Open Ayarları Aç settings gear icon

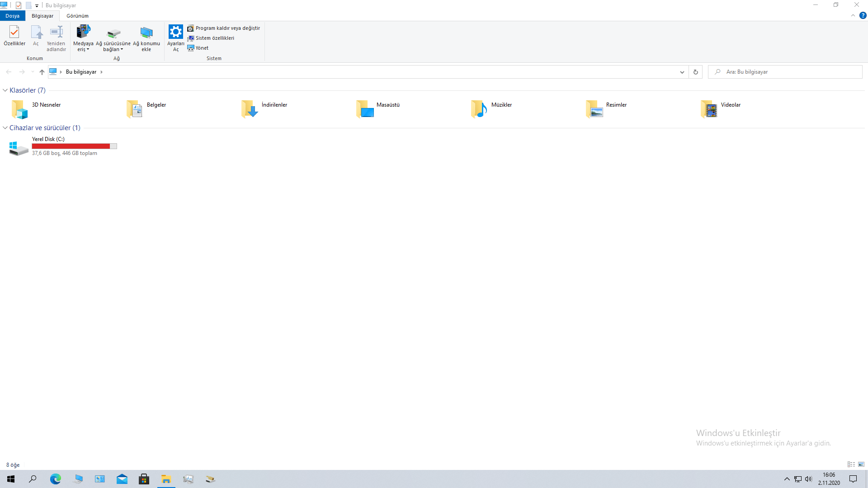click(175, 33)
